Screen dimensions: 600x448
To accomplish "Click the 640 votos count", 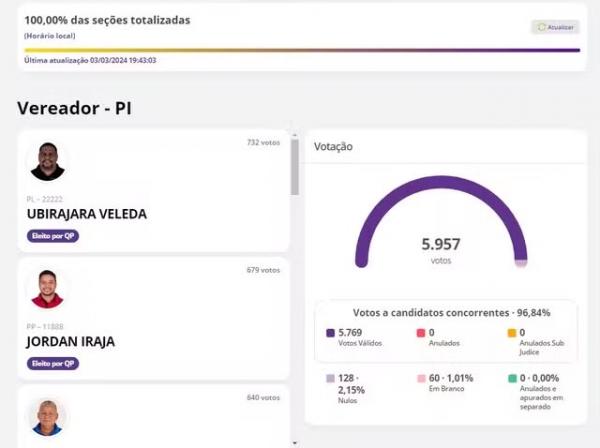I will click(x=263, y=397).
